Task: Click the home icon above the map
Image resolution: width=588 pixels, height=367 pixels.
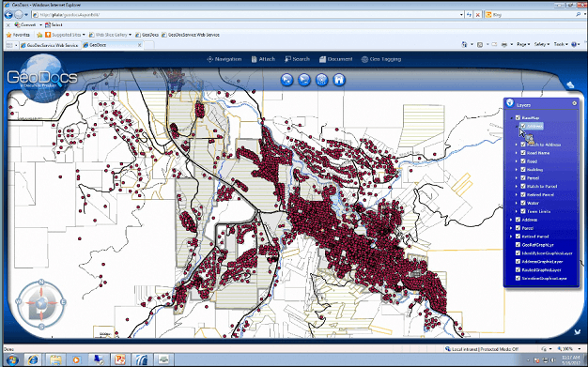Action: (x=339, y=80)
